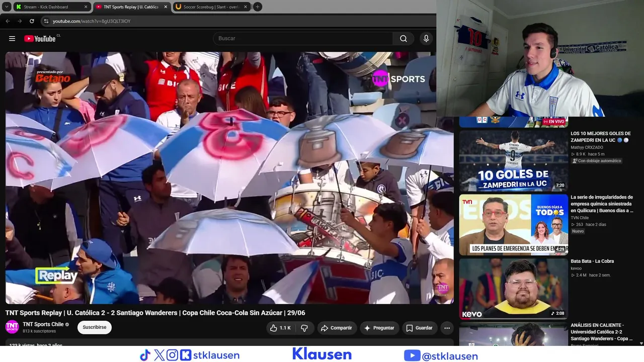
Task: Open the three-dot more actions menu
Action: coord(447,328)
